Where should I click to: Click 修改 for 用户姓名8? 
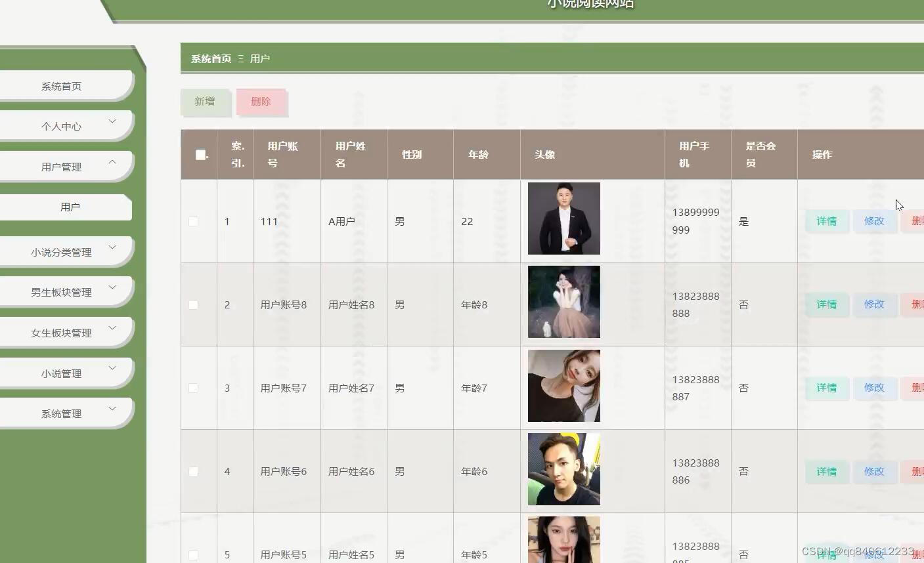pyautogui.click(x=874, y=304)
